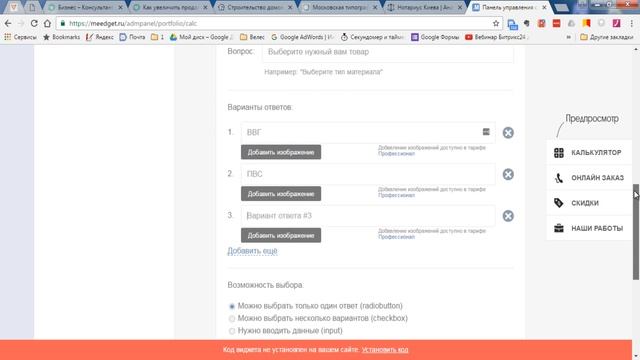
Task: Open the browser home page
Action: click(47, 24)
